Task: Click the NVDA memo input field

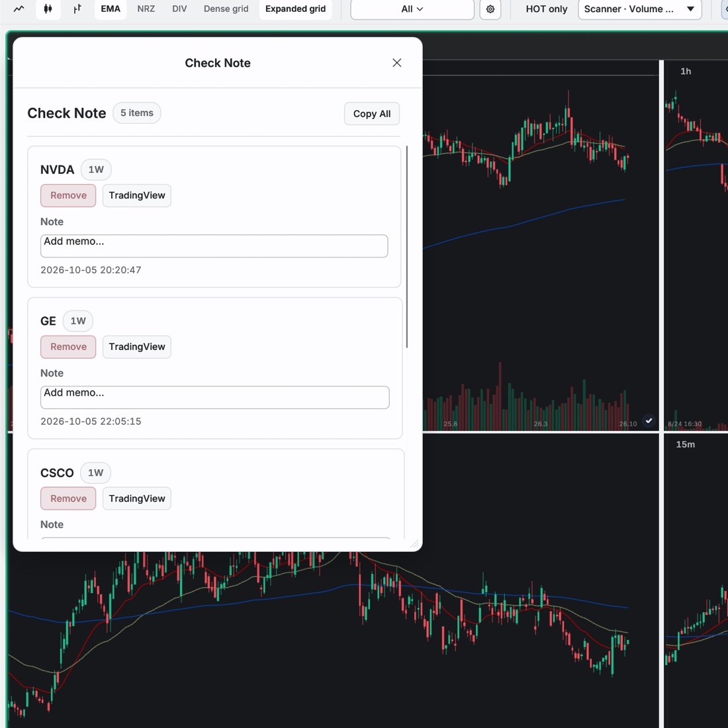Action: [214, 246]
